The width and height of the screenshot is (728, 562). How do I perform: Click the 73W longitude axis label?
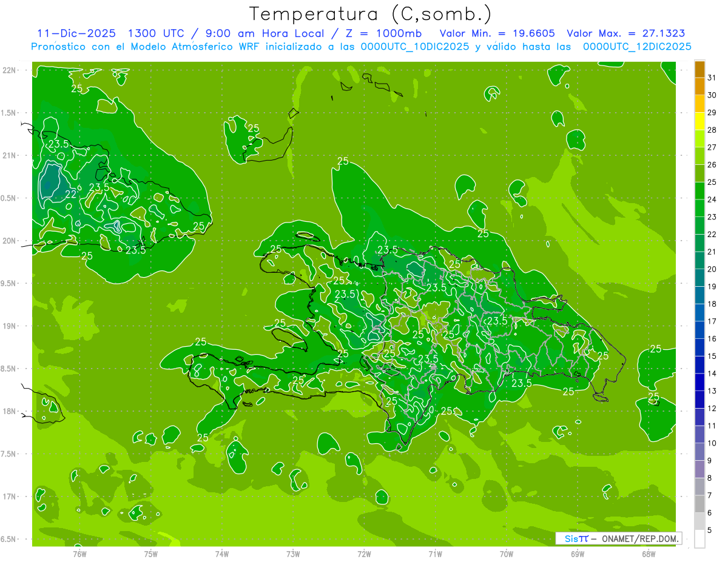coord(293,554)
